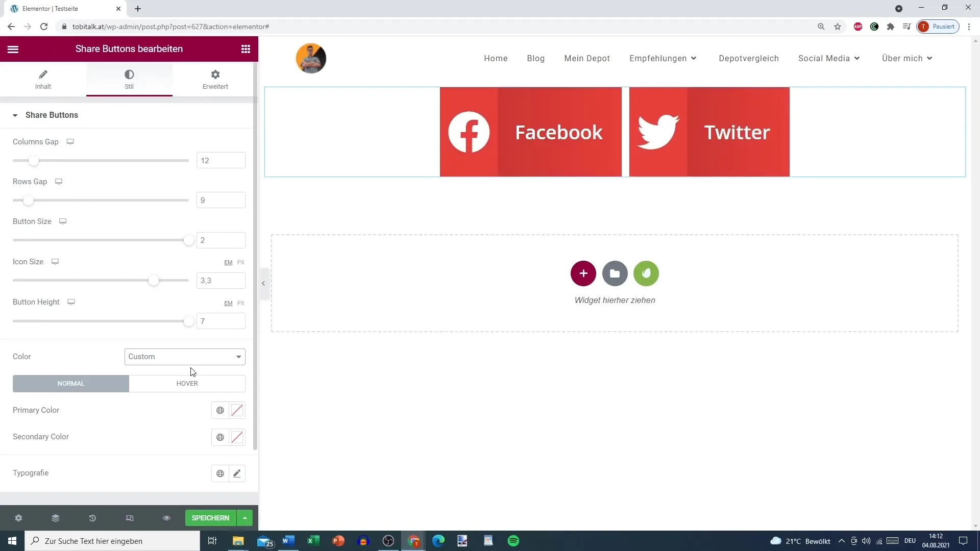Bookmark this page star icon
The width and height of the screenshot is (980, 551).
pos(838,27)
